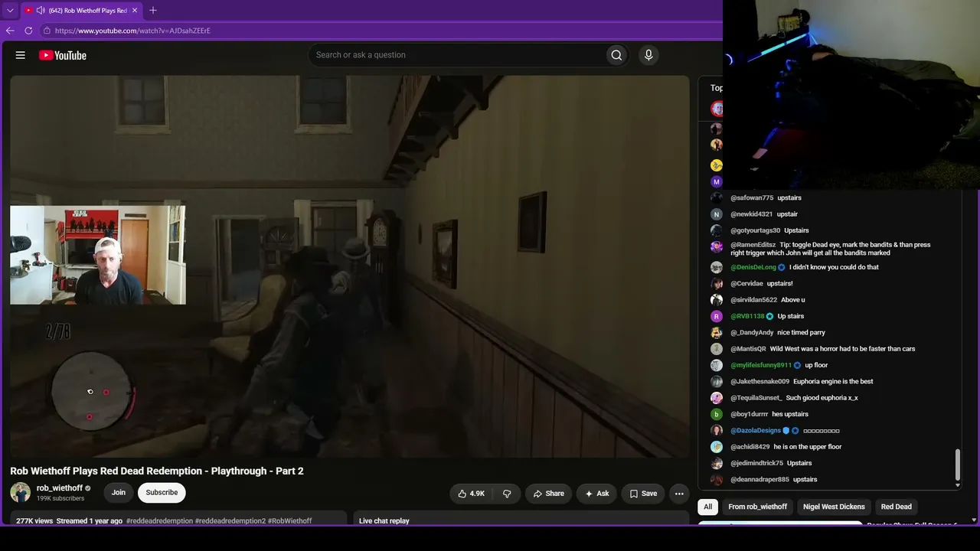The height and width of the screenshot is (551, 980).
Task: Select @RamenEditsz Dead eye tip message
Action: 831,249
